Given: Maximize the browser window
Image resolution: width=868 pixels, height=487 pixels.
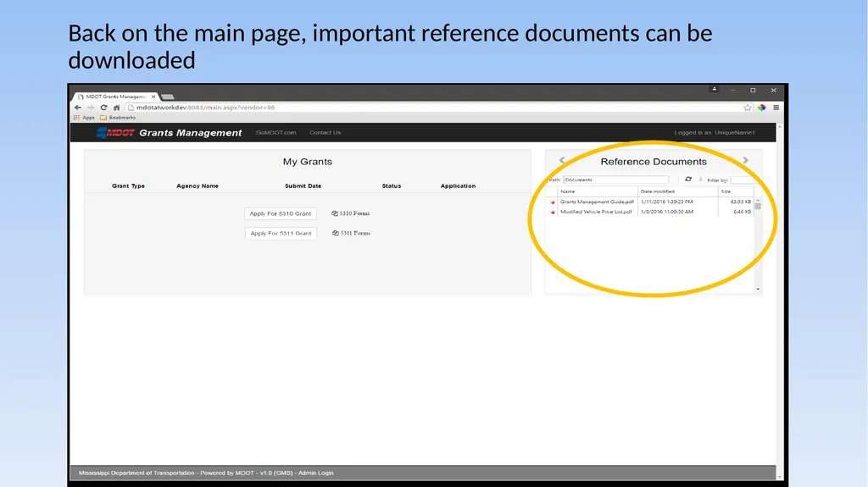Looking at the screenshot, I should pos(753,91).
